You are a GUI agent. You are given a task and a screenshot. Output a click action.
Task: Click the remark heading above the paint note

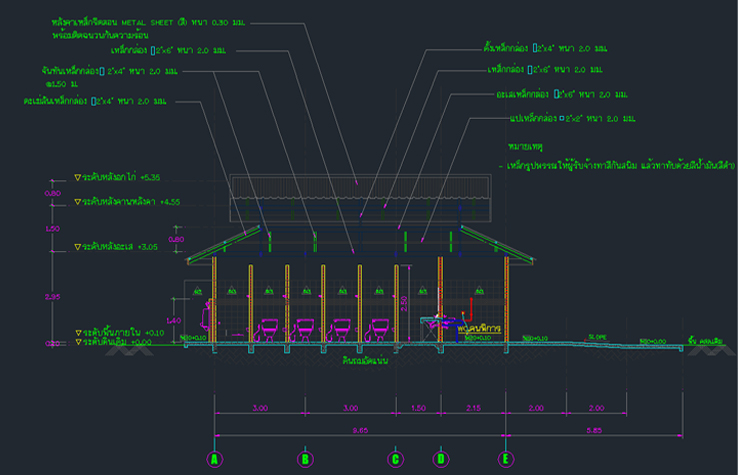click(x=525, y=147)
